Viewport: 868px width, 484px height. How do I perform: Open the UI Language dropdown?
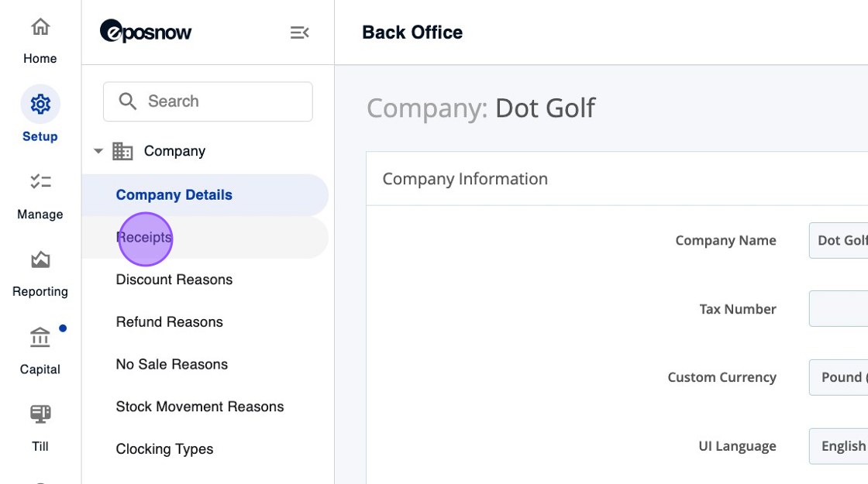pyautogui.click(x=839, y=446)
